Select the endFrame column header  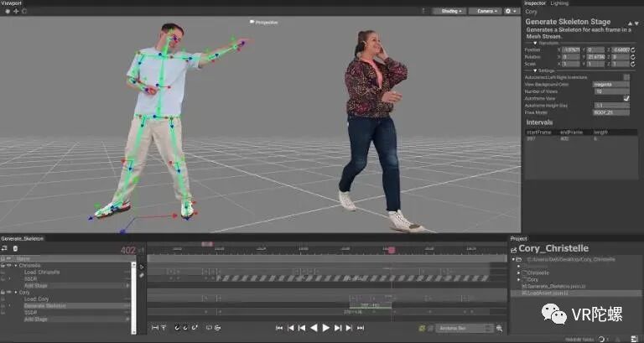pos(570,133)
